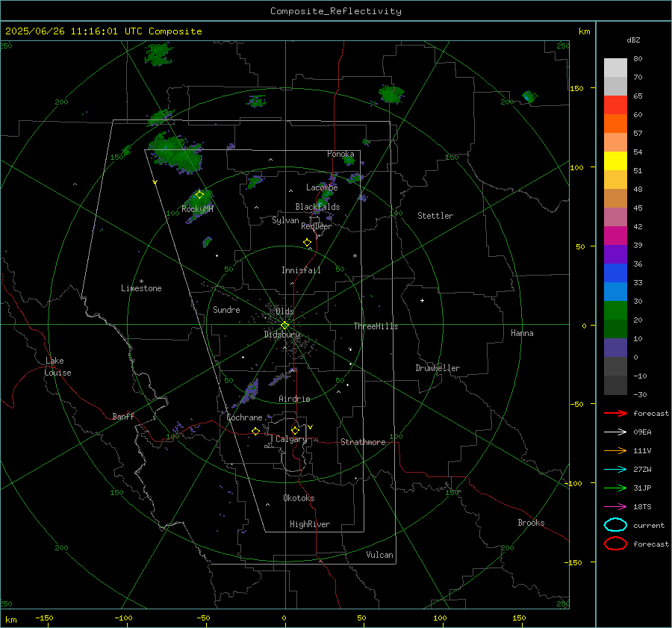Click the green 31JP arrow icon
The width and height of the screenshot is (672, 628).
tap(615, 488)
